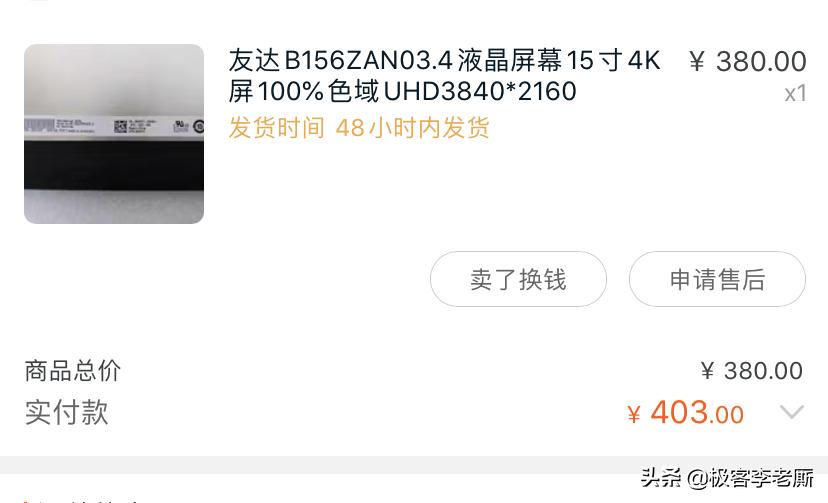This screenshot has height=503, width=828.
Task: Click the 头条 @极客李老厮 watermark
Action: click(727, 478)
